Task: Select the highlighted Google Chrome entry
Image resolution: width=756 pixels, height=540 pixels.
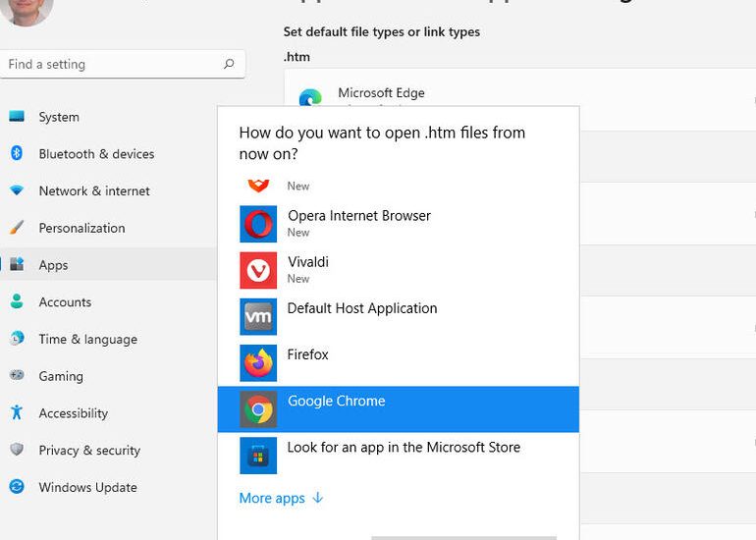Action: click(x=399, y=409)
